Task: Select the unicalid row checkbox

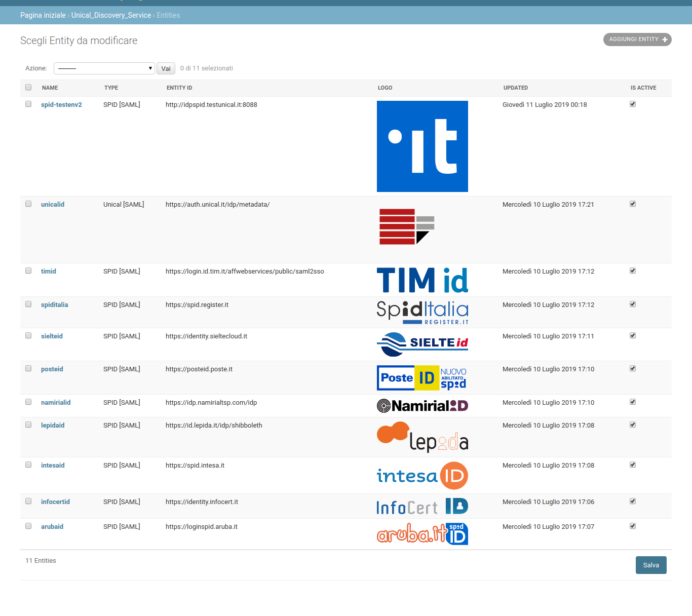Action: (28, 204)
